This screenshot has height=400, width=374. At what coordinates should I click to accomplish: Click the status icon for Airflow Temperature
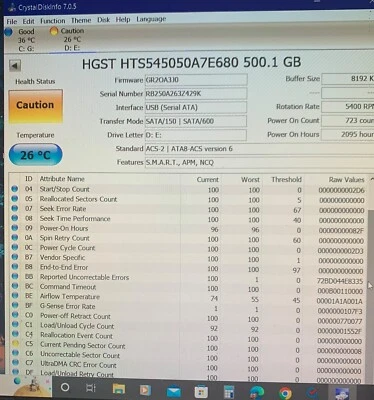15,296
